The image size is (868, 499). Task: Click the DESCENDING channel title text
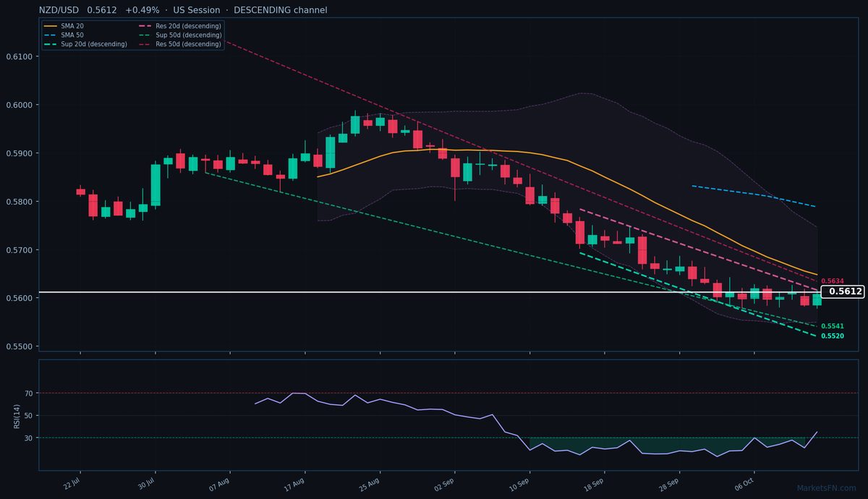[x=281, y=10]
